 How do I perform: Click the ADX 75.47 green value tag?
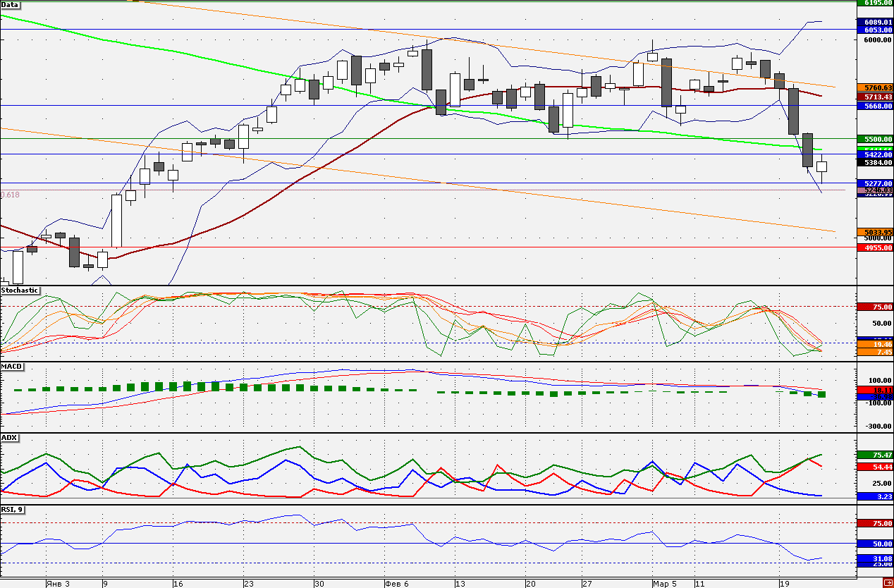point(875,455)
